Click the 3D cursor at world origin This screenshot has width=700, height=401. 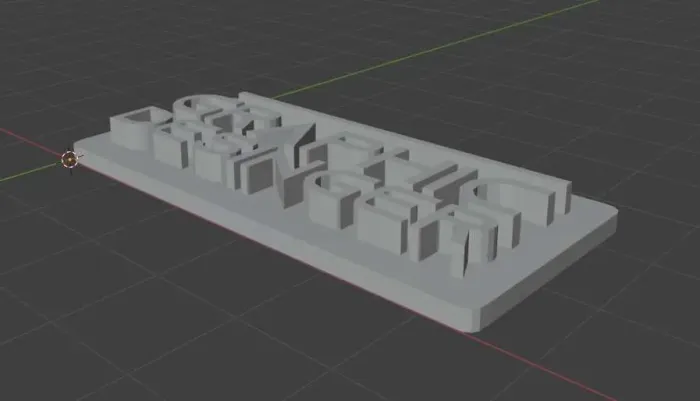[70, 159]
